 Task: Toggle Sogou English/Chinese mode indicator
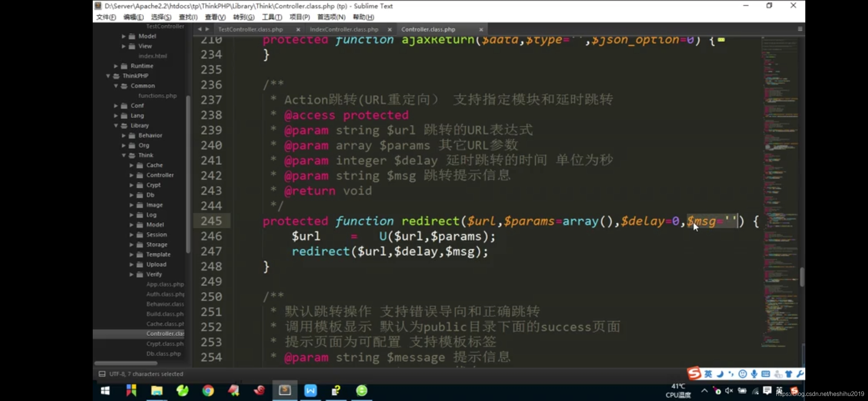point(708,374)
